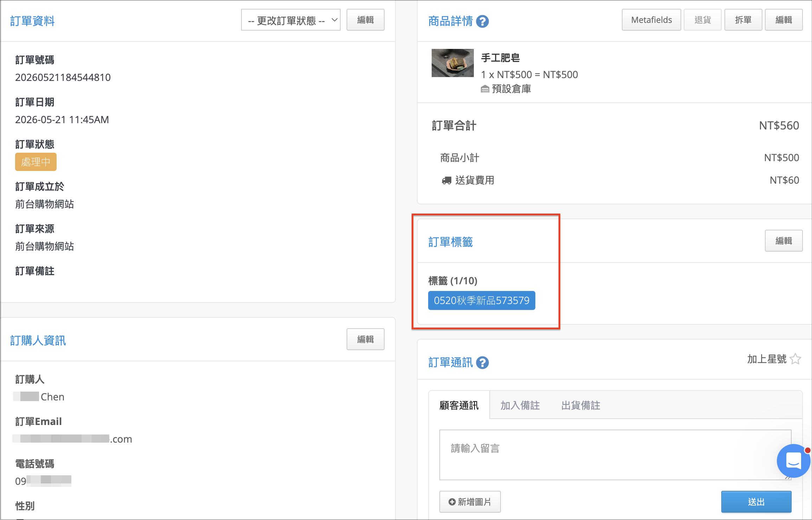Open the Metafields button
This screenshot has width=812, height=520.
[651, 20]
